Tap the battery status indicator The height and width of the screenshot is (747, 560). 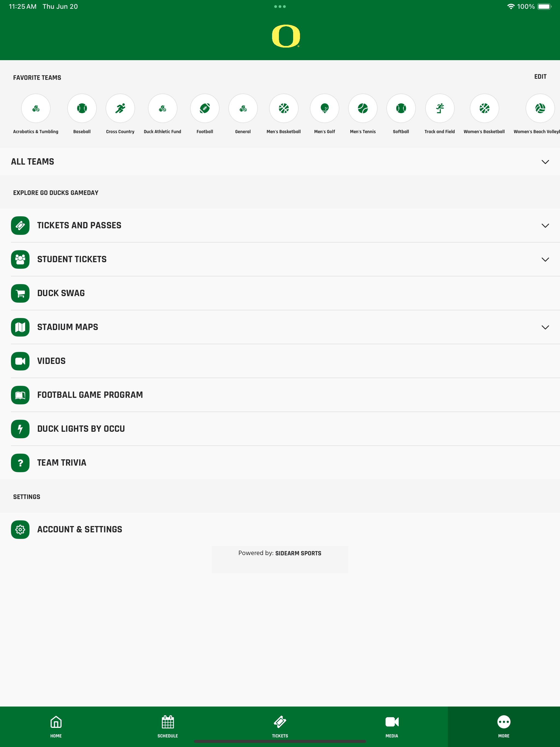(x=544, y=6)
